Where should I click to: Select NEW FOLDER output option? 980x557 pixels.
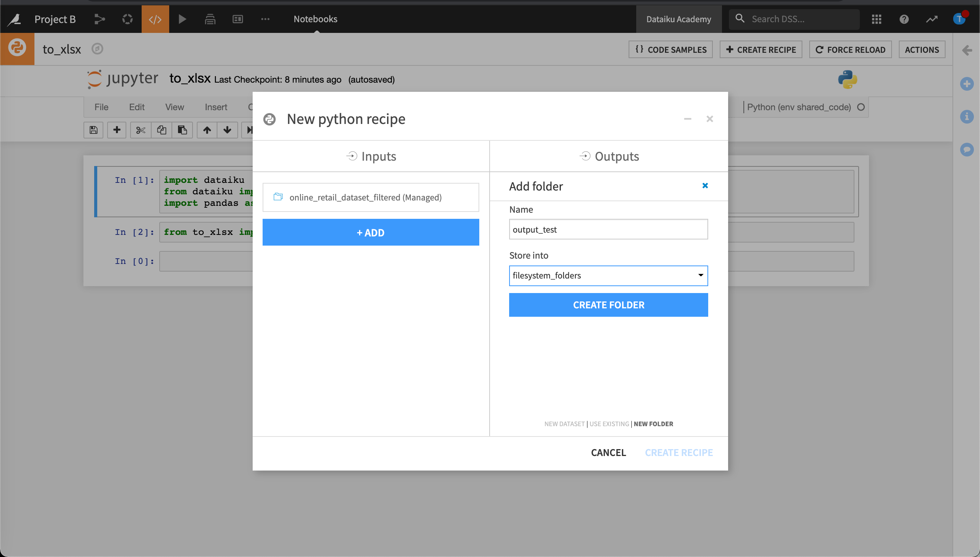(653, 424)
